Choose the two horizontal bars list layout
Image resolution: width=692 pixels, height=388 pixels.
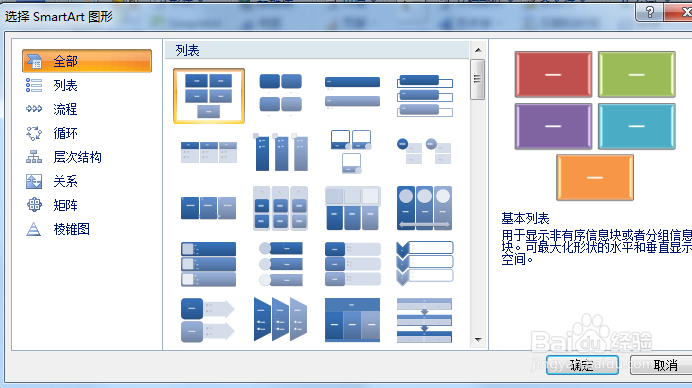[x=352, y=92]
